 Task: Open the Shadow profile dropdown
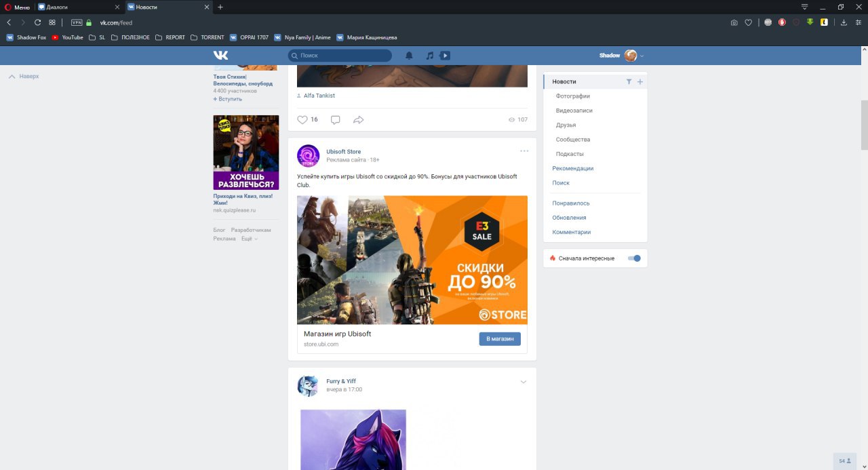622,56
